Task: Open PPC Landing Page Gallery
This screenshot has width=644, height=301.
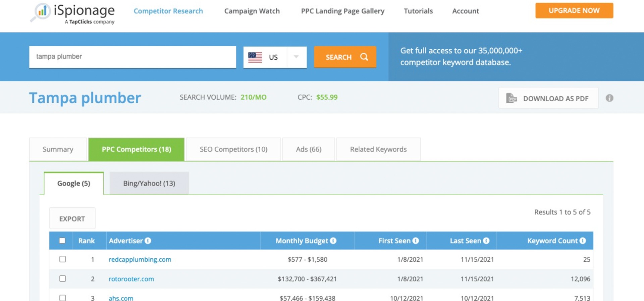Action: [342, 11]
